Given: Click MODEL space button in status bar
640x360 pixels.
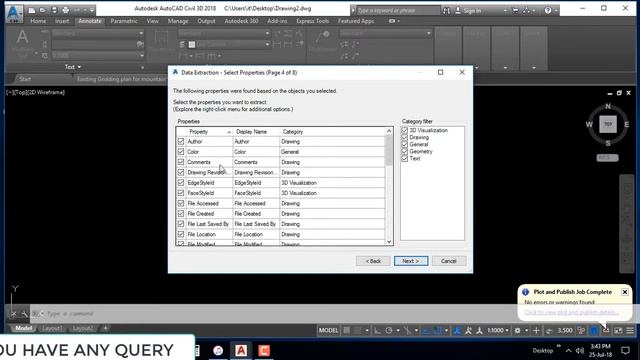Looking at the screenshot, I should coord(328,330).
